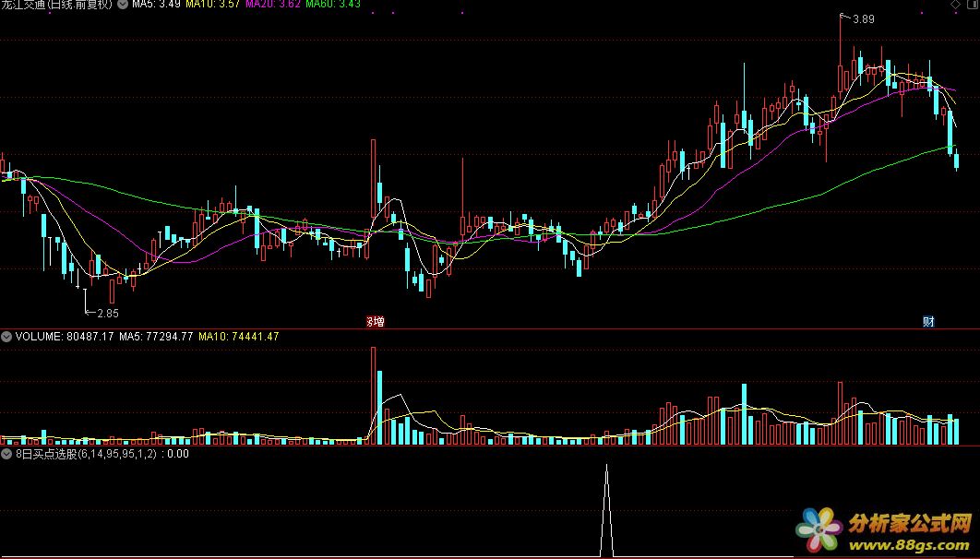This screenshot has width=980, height=559.
Task: Click the volume MA10: 74441.47 label
Action: click(239, 337)
